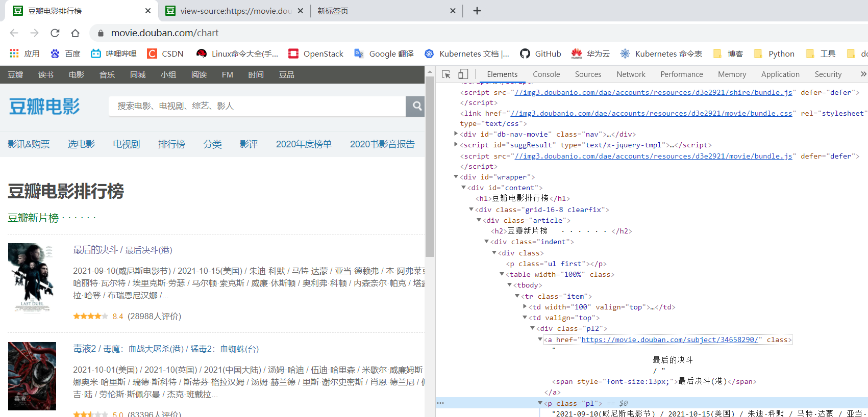Collapse the div class pl2 node
Viewport: 868px width, 417px height.
tap(532, 328)
